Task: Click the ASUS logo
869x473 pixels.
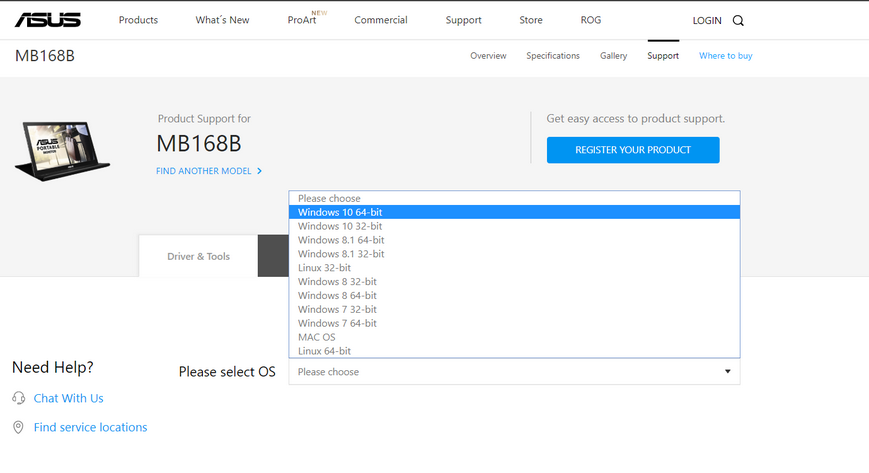Action: pyautogui.click(x=48, y=20)
